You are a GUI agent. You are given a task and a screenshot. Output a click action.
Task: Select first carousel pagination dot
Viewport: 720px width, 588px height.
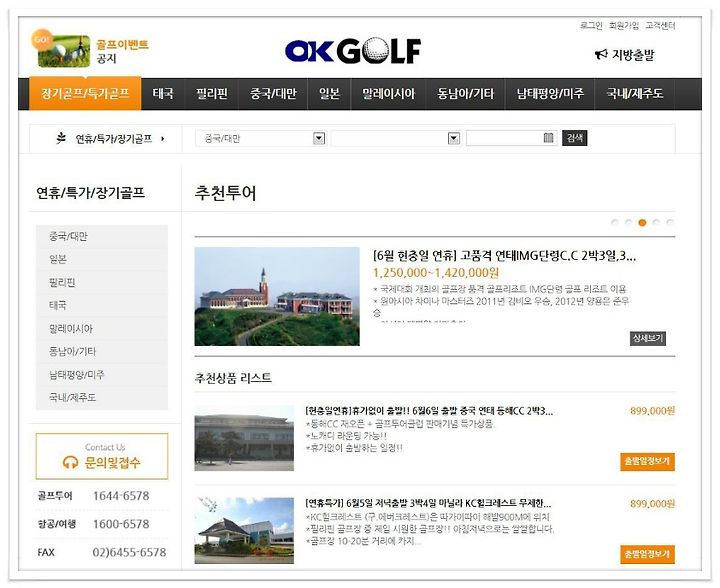pyautogui.click(x=615, y=223)
